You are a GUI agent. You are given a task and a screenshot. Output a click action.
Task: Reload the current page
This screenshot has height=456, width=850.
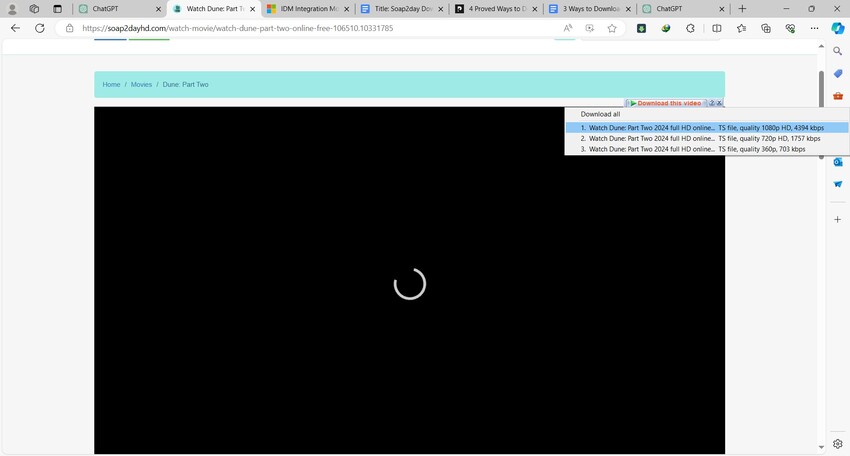(x=40, y=28)
